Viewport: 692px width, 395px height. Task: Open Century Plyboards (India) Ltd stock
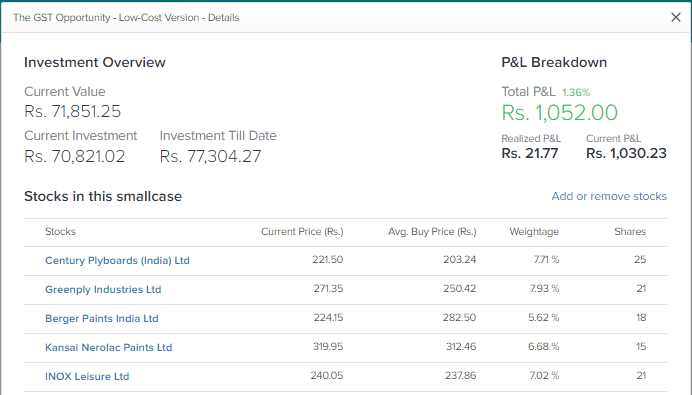117,260
